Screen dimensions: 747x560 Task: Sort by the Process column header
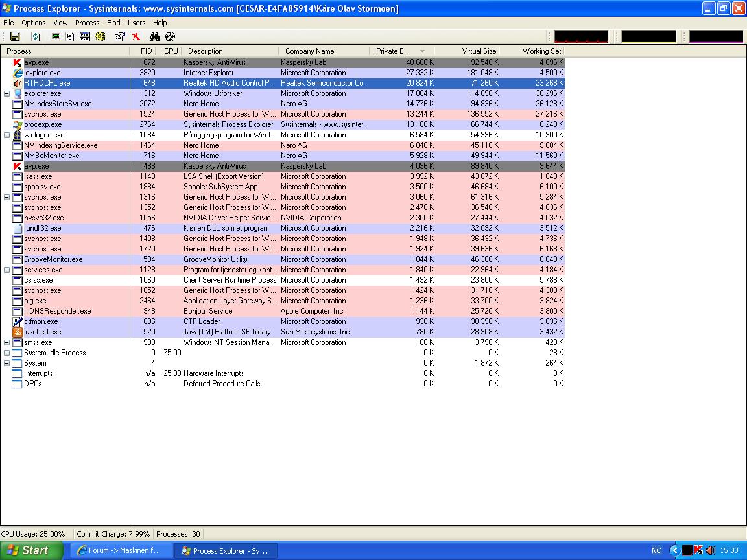point(65,51)
